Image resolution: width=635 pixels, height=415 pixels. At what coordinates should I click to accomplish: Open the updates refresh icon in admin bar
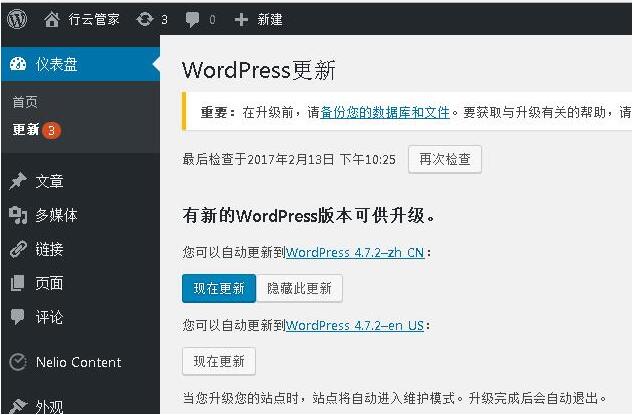(145, 19)
